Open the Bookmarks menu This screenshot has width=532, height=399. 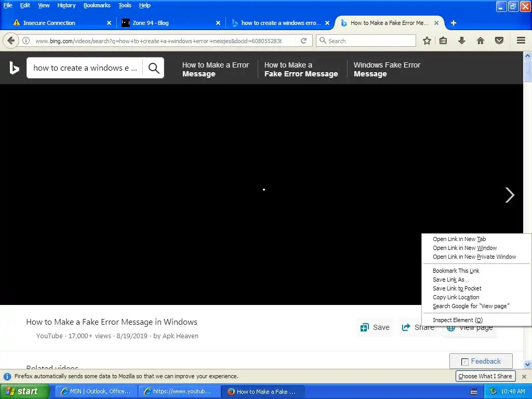tap(97, 5)
